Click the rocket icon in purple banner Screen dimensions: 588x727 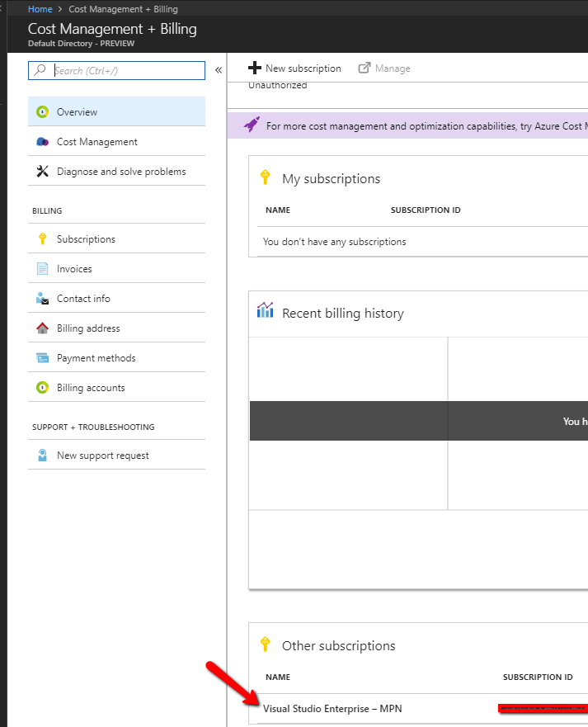[x=252, y=125]
